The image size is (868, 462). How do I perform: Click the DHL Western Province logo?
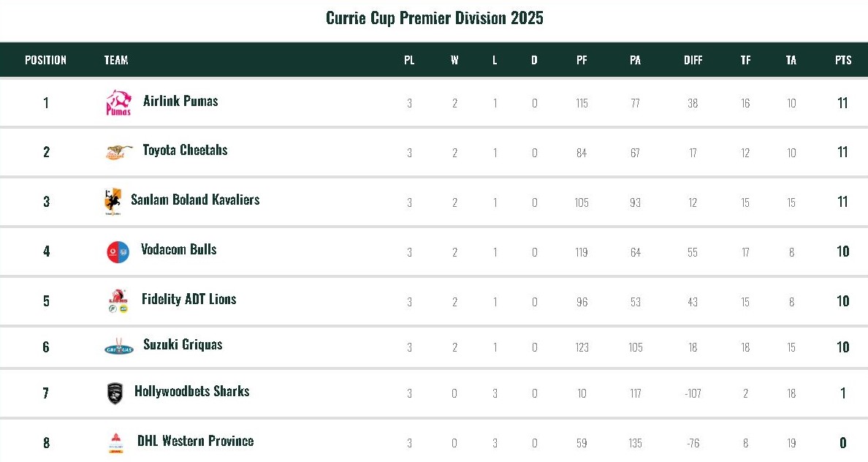[x=115, y=442]
